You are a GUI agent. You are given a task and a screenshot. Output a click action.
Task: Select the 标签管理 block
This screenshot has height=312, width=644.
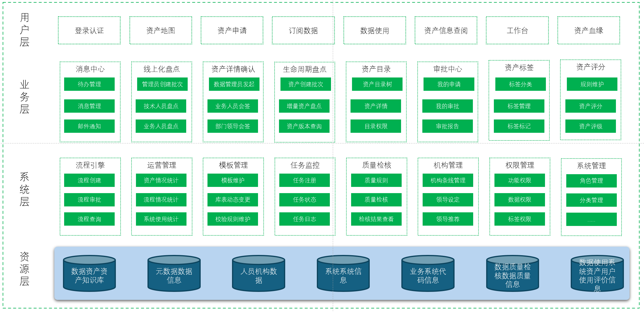pyautogui.click(x=519, y=106)
